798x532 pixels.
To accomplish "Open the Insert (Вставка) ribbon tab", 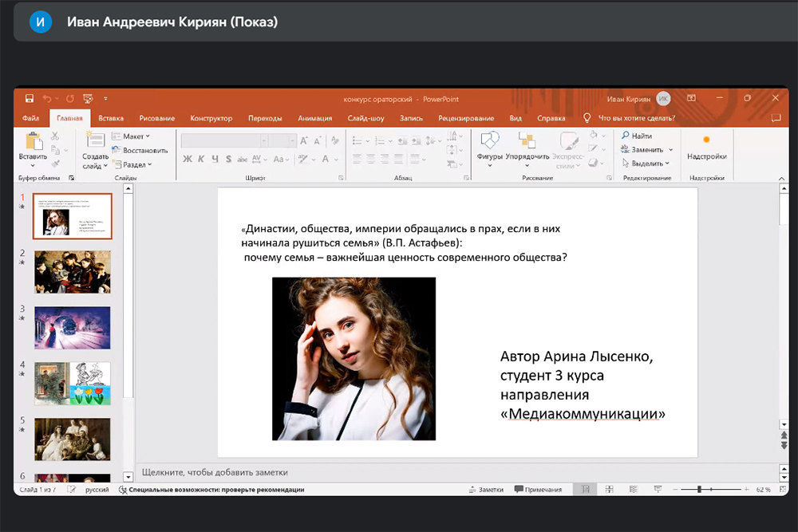I will (111, 118).
